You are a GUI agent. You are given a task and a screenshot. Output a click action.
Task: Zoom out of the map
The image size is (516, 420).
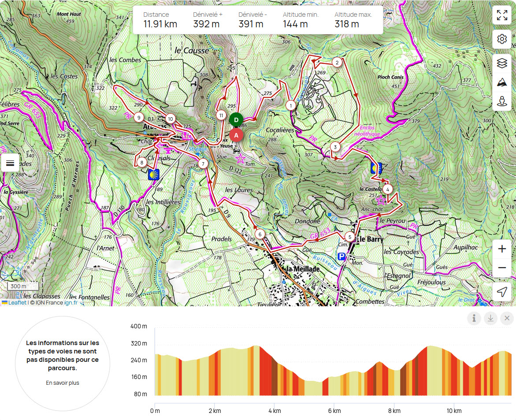point(501,268)
